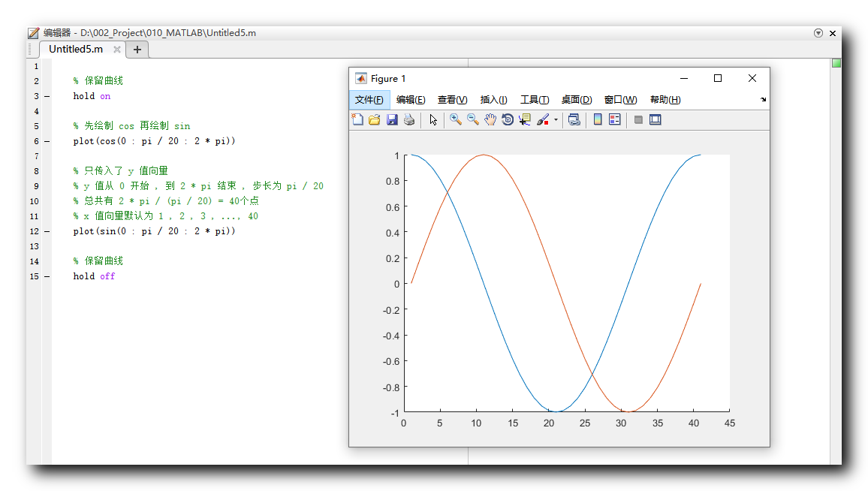The width and height of the screenshot is (868, 491).
Task: Enable the Rotate 3D tool
Action: tap(507, 119)
